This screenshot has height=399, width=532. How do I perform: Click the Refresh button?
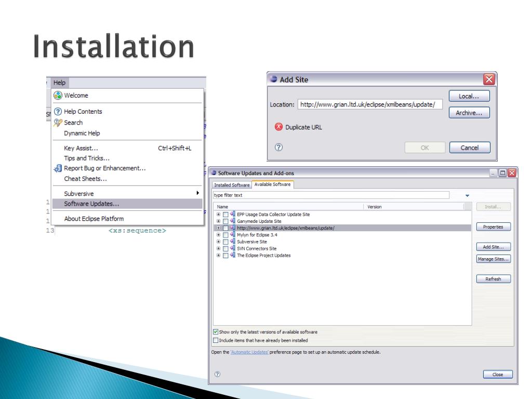click(x=494, y=279)
